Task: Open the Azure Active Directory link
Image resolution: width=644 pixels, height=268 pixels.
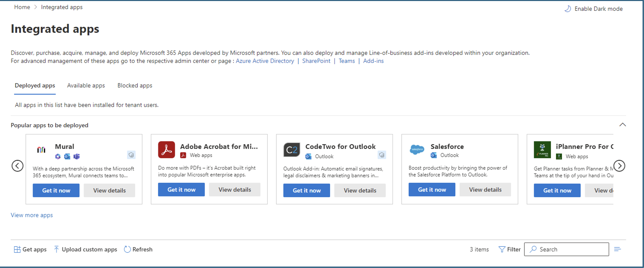Action: pos(265,61)
